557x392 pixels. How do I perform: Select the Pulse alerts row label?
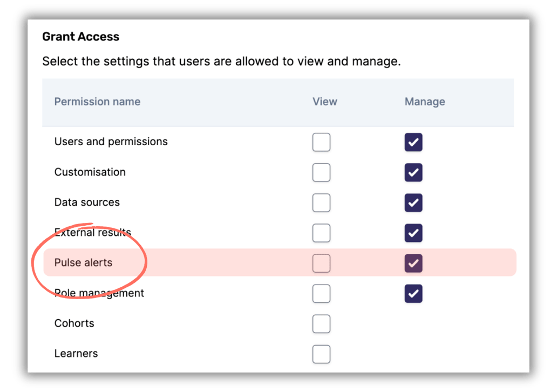pos(83,262)
